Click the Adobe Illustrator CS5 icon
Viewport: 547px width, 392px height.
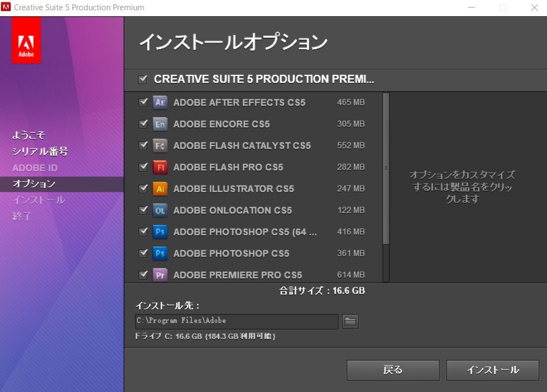(160, 189)
